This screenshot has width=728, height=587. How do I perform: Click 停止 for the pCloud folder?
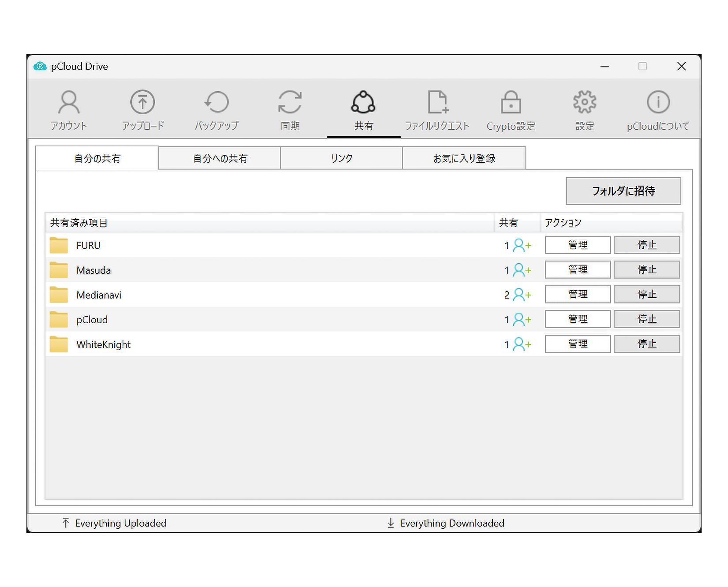tap(647, 319)
